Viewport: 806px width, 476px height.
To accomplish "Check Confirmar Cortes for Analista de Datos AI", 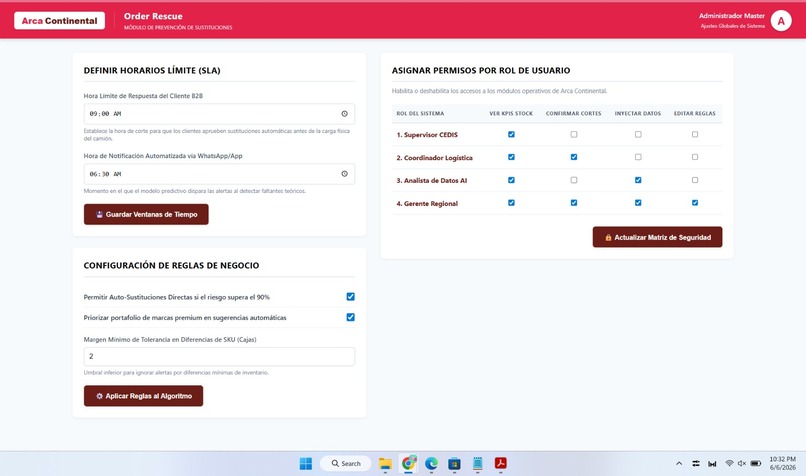I will [574, 180].
